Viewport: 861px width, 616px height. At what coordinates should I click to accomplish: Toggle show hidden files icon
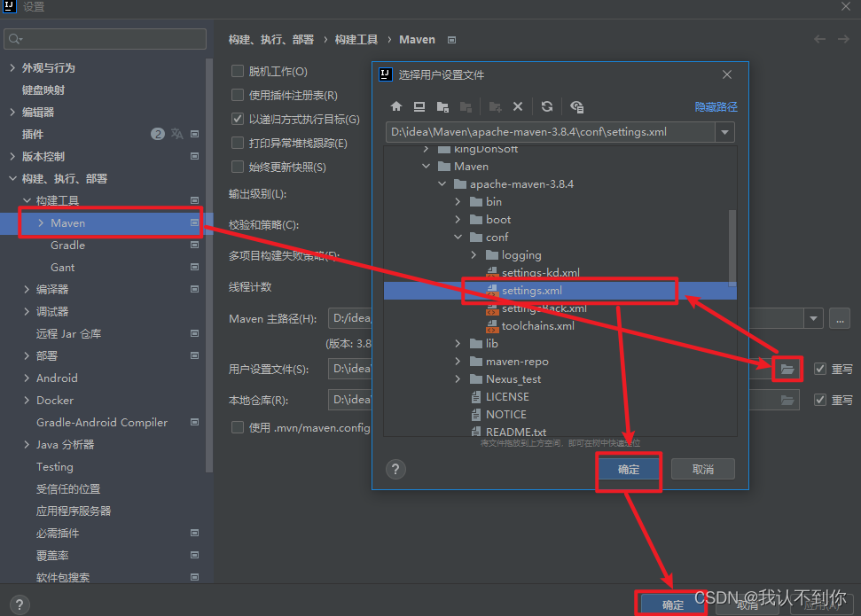tap(576, 106)
